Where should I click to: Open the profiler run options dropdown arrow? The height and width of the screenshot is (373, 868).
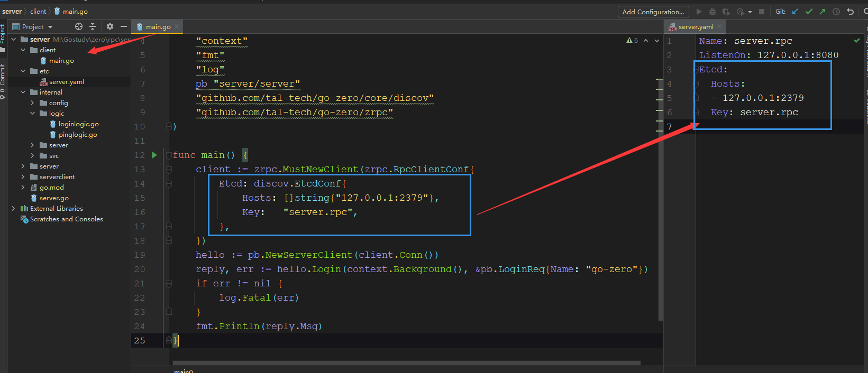tap(750, 12)
